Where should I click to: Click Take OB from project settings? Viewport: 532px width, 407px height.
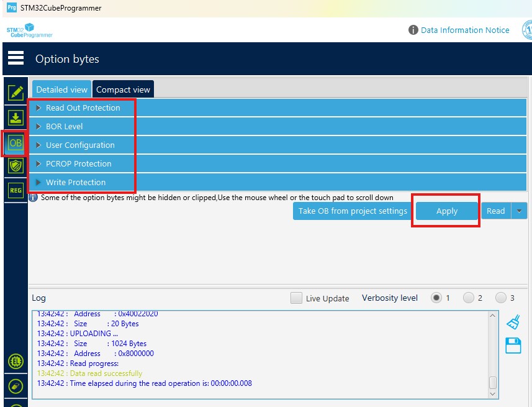click(x=352, y=211)
